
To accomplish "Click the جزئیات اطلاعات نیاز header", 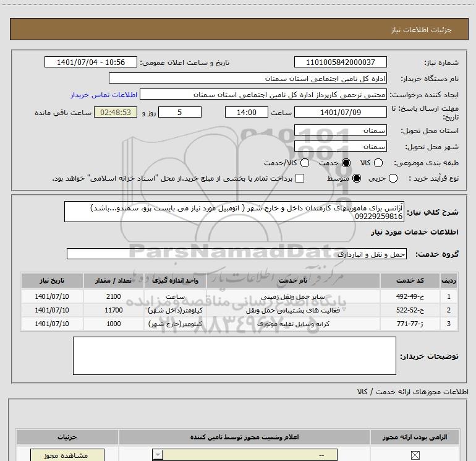I will (x=422, y=30).
